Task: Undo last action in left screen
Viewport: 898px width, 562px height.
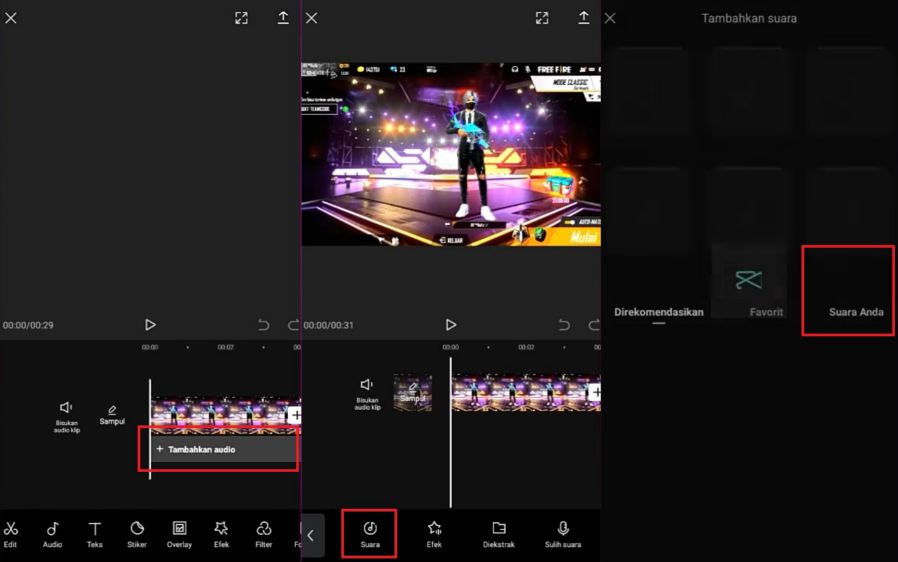Action: (263, 325)
